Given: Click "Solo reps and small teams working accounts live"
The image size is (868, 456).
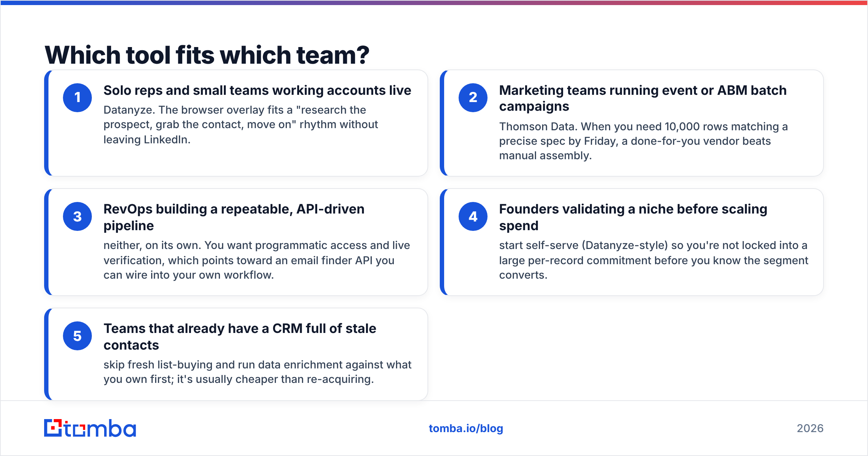Looking at the screenshot, I should [257, 90].
